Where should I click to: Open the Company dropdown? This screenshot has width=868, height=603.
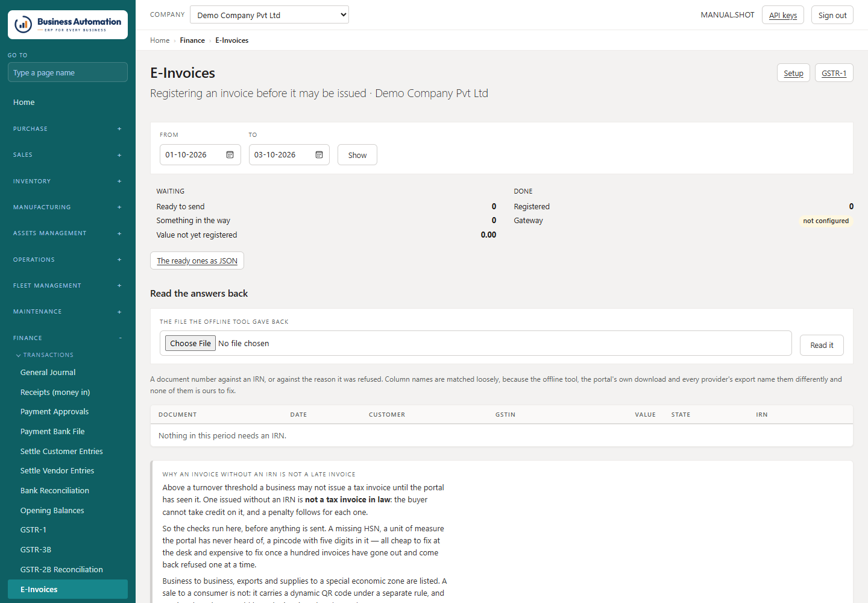(x=269, y=15)
